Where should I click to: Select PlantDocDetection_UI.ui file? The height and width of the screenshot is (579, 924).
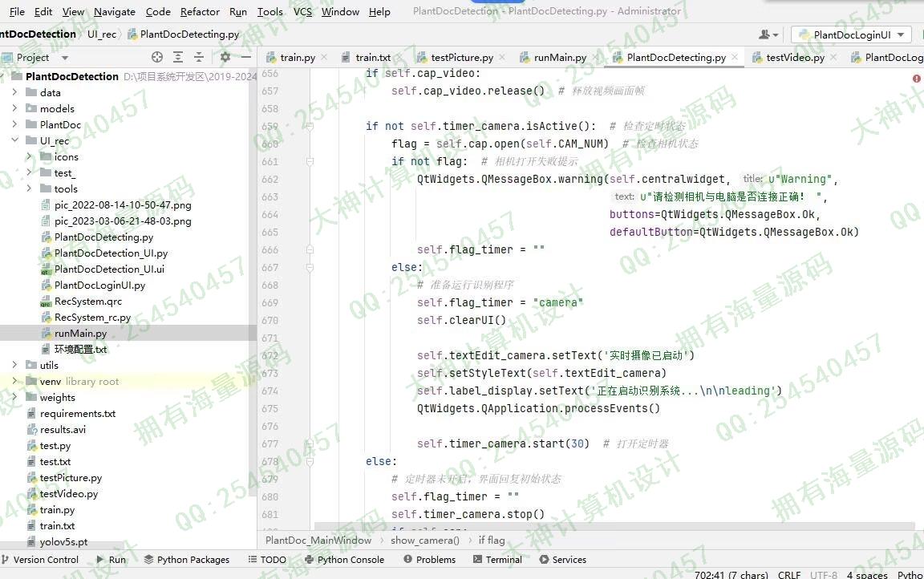(x=109, y=269)
